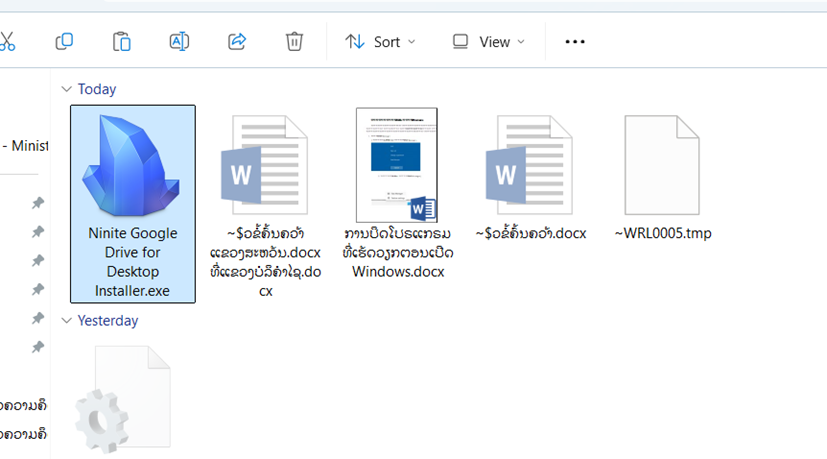Click the Rename icon in toolbar

(179, 41)
